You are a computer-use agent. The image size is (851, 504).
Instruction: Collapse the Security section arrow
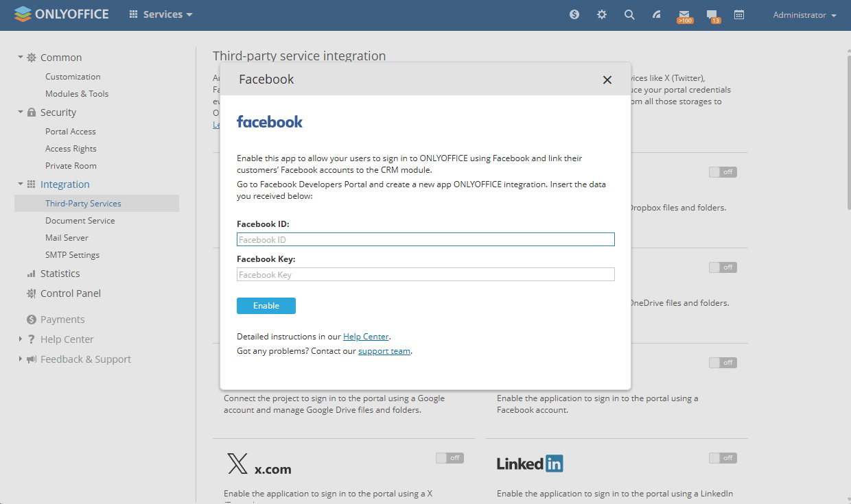coord(21,112)
